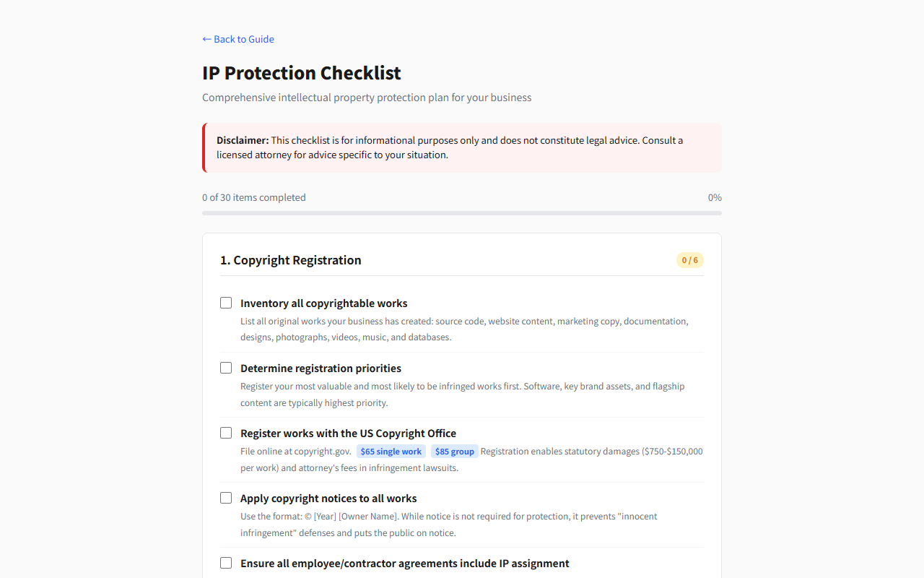Toggle the employee/contractor IP assignment checkbox
924x578 pixels.
pos(226,563)
